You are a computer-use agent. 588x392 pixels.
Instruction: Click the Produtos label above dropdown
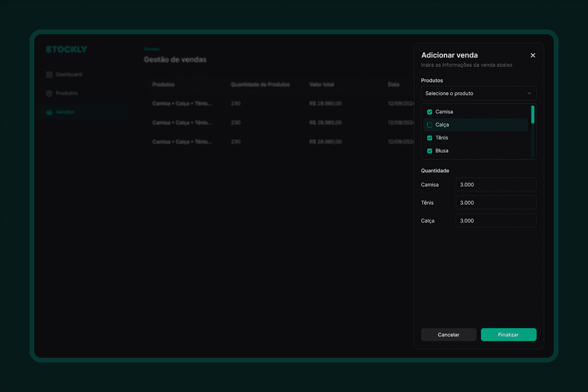tap(432, 80)
